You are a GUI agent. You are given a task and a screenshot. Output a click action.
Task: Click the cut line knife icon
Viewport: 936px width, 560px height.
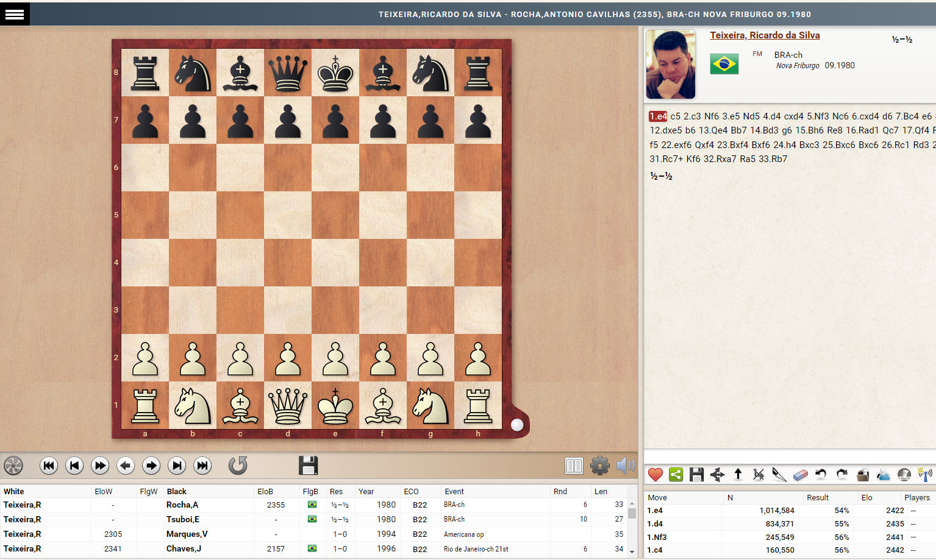779,474
